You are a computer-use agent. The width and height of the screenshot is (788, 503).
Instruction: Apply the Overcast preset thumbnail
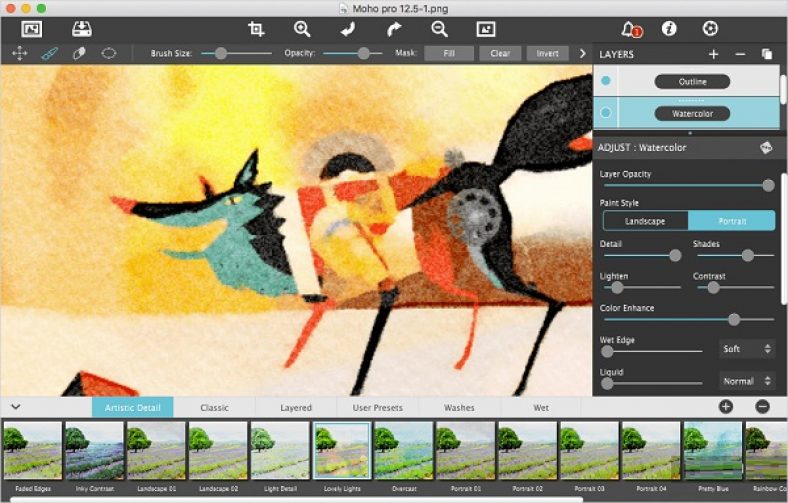(x=404, y=450)
